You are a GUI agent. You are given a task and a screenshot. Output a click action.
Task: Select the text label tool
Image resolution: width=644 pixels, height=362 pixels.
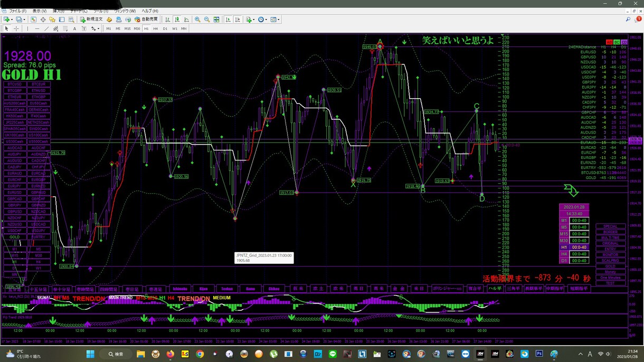coord(74,28)
